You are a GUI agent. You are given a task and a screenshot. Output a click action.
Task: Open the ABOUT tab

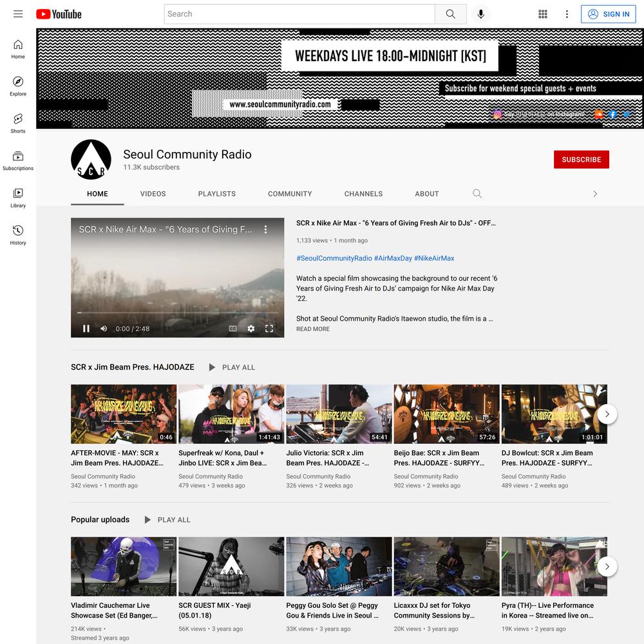pyautogui.click(x=427, y=194)
